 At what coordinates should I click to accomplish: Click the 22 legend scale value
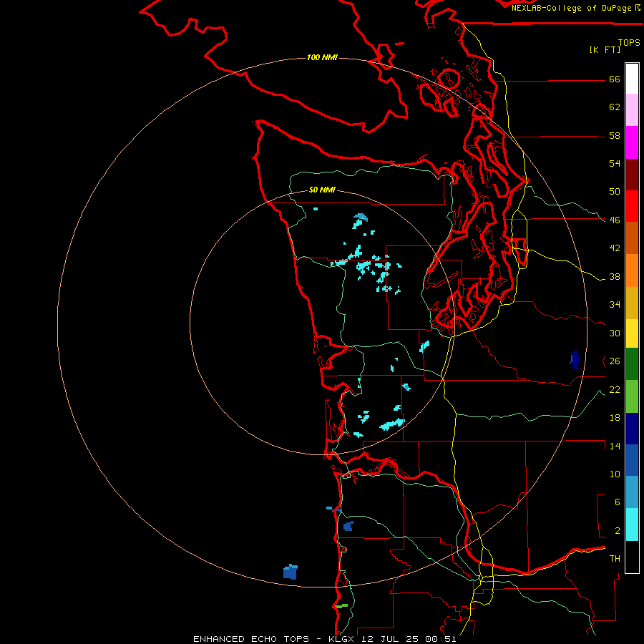[615, 389]
